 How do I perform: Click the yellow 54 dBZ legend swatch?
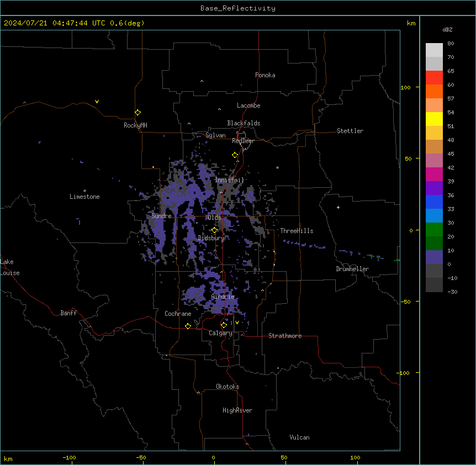click(434, 119)
